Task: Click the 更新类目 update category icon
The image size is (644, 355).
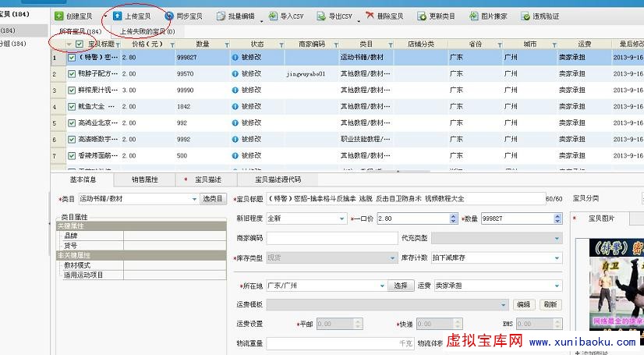Action: [422, 16]
